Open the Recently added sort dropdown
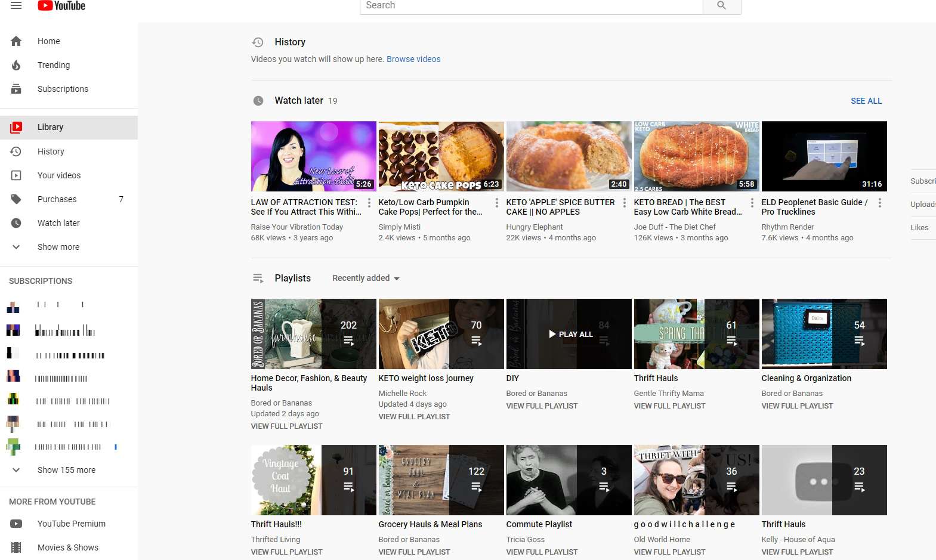 pyautogui.click(x=366, y=279)
